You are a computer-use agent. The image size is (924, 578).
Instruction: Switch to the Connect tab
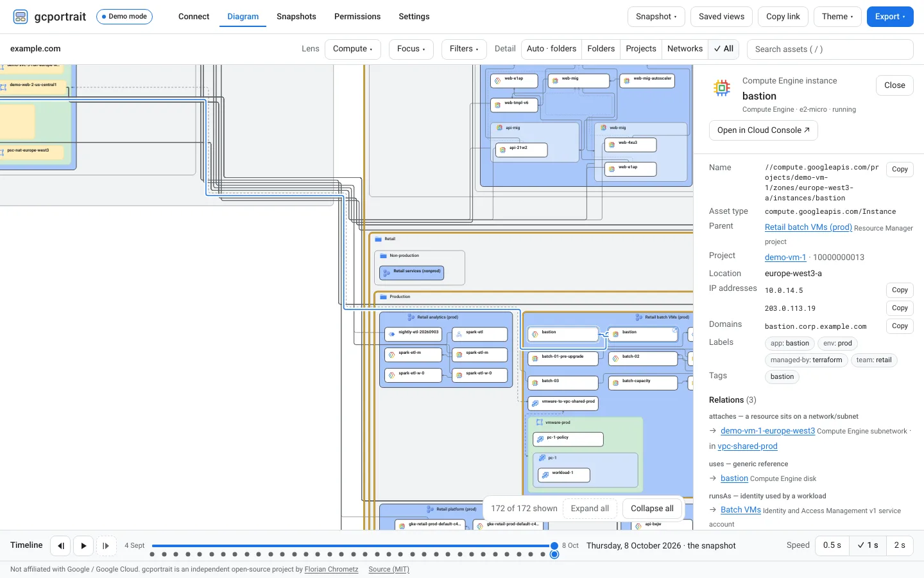pyautogui.click(x=194, y=17)
